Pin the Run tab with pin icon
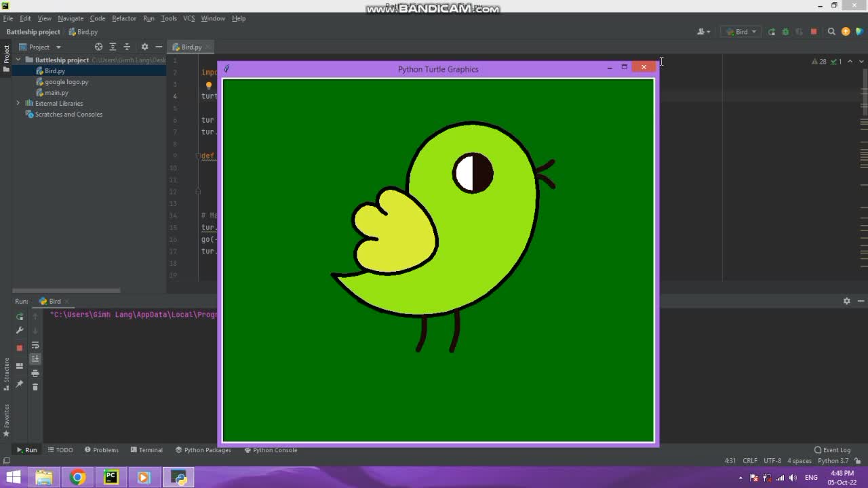This screenshot has height=488, width=868. click(x=20, y=384)
